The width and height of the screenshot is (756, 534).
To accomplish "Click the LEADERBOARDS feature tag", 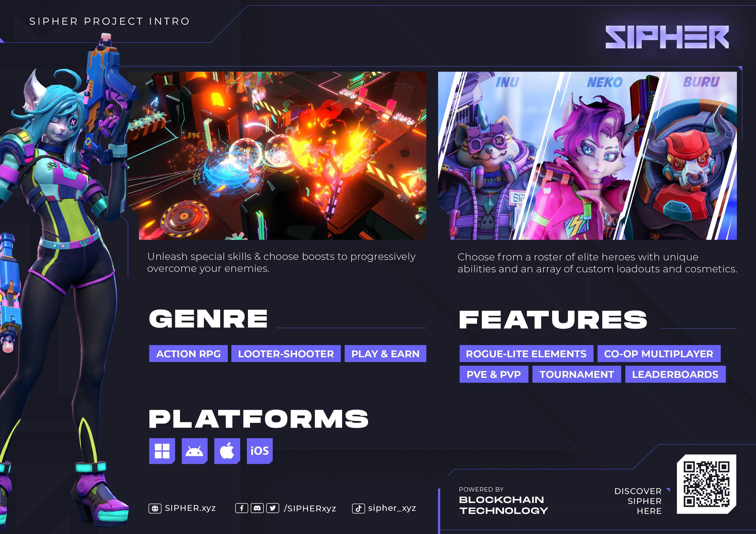I will click(x=675, y=374).
